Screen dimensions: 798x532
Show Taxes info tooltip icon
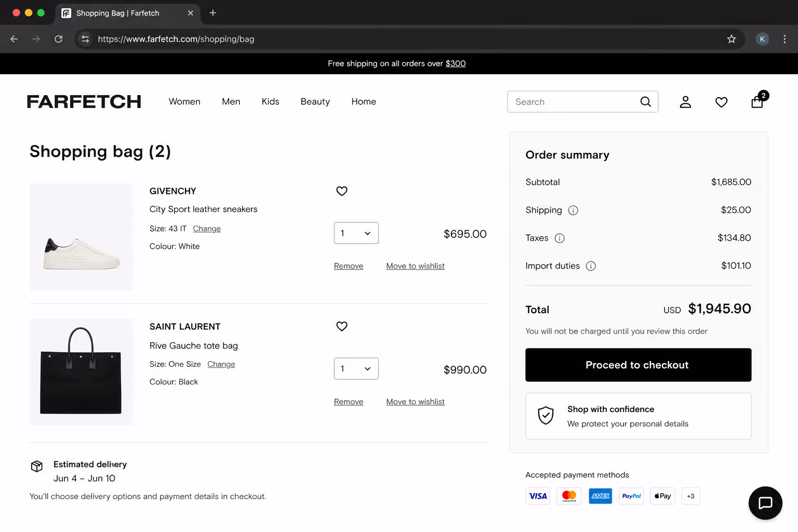coord(560,238)
